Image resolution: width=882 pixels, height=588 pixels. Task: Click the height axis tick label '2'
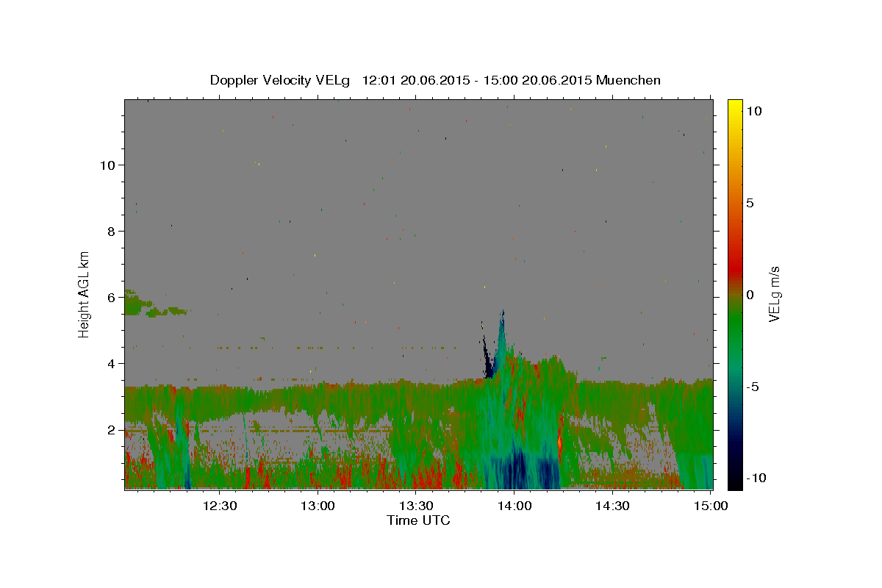[112, 430]
